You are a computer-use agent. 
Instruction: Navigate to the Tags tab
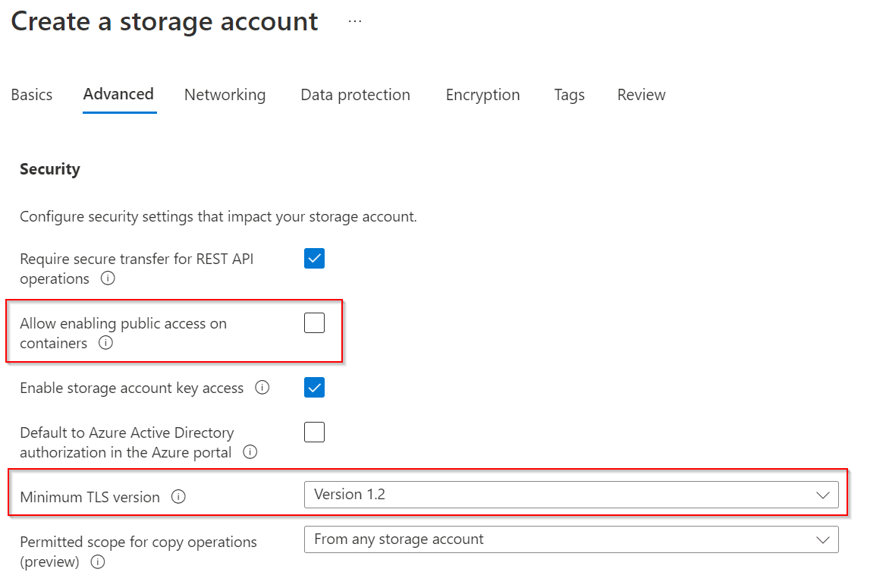click(569, 95)
